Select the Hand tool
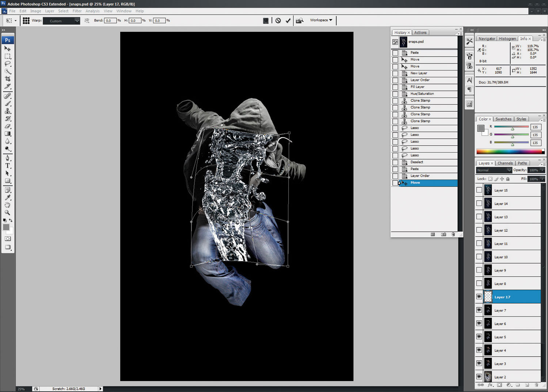 7,205
